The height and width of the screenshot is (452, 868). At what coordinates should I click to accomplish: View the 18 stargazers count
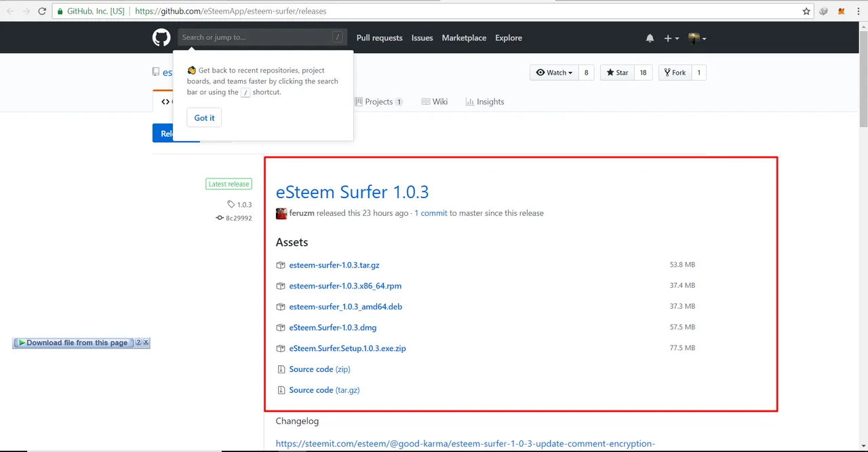pos(644,73)
